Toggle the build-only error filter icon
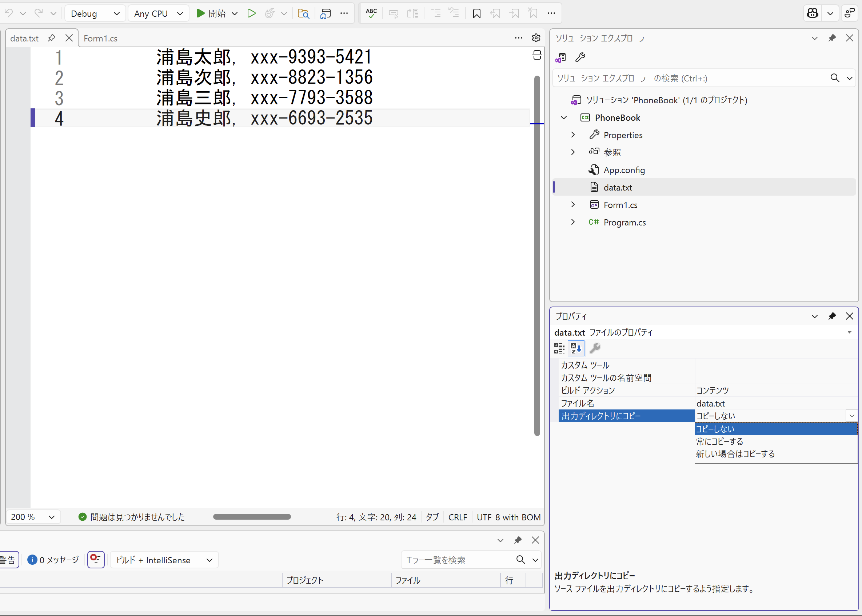Viewport: 862px width, 616px height. (x=96, y=560)
